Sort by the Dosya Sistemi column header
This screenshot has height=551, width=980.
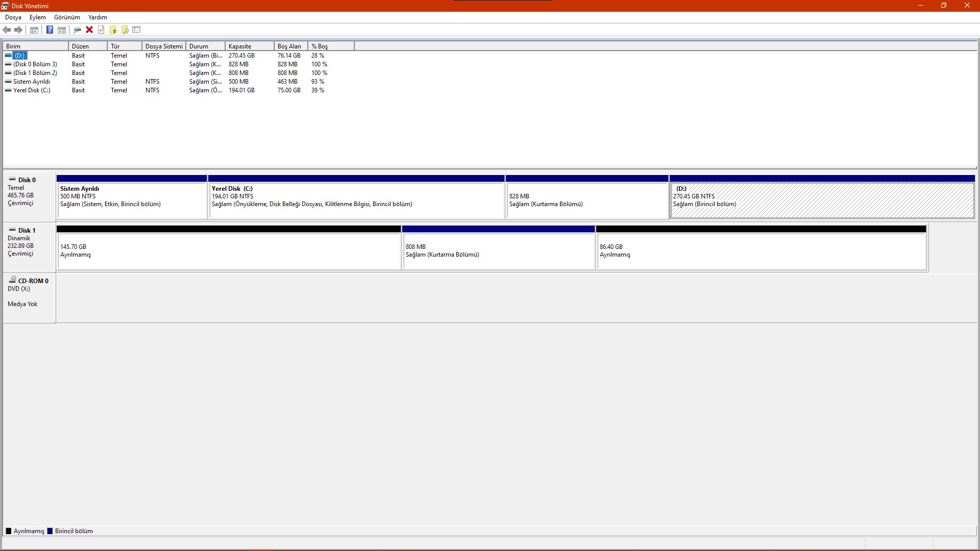[164, 46]
